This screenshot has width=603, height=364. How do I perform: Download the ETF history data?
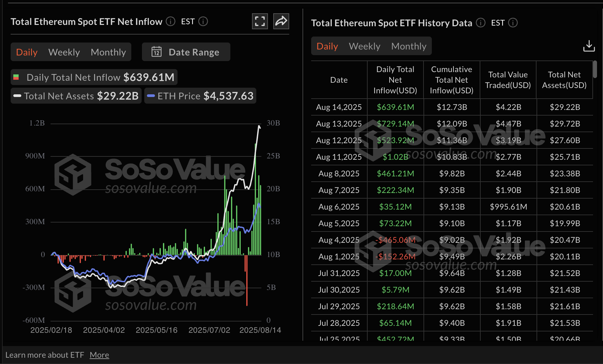point(589,46)
